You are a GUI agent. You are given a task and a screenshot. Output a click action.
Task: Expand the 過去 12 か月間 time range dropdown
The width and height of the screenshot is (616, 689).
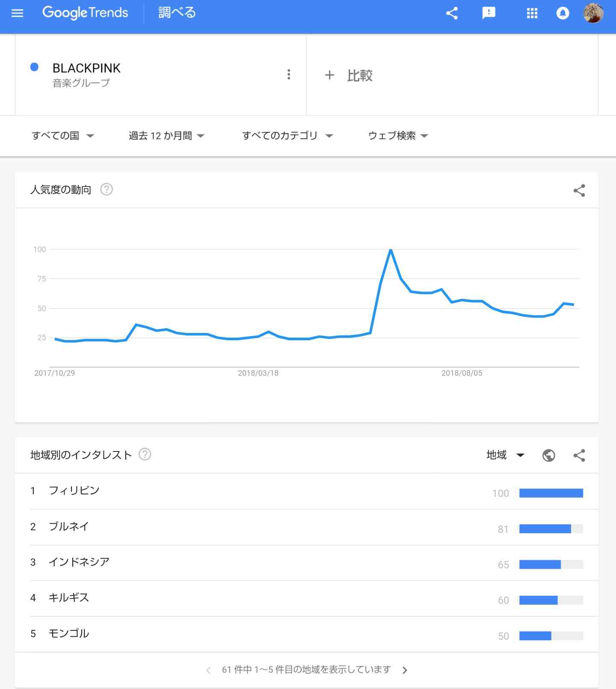click(167, 136)
